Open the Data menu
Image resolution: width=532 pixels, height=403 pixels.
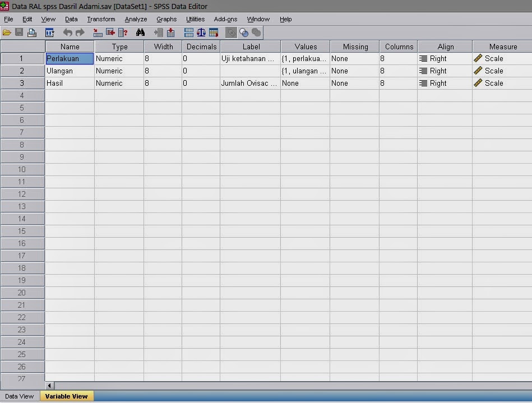[71, 19]
